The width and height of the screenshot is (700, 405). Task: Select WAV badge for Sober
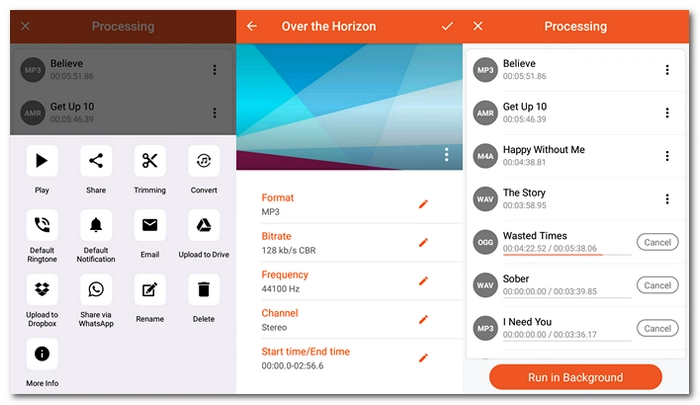click(485, 285)
